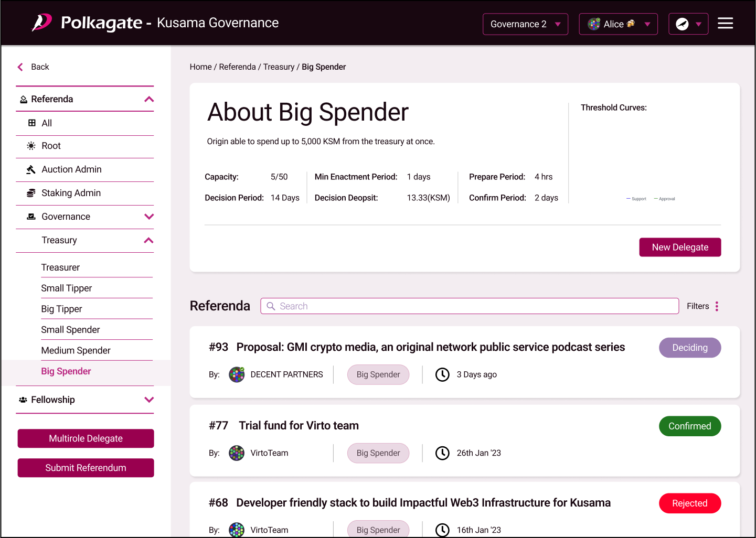756x538 pixels.
Task: Click the Back arrow icon
Action: tap(20, 67)
